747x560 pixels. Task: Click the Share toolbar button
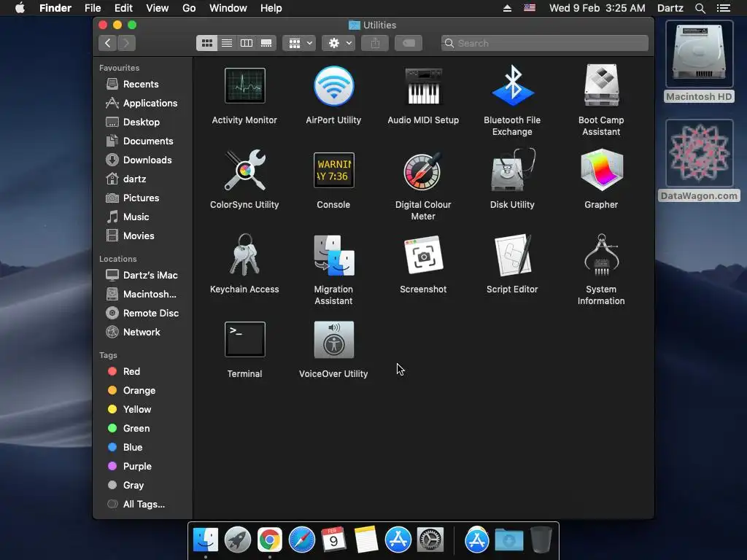pyautogui.click(x=375, y=43)
